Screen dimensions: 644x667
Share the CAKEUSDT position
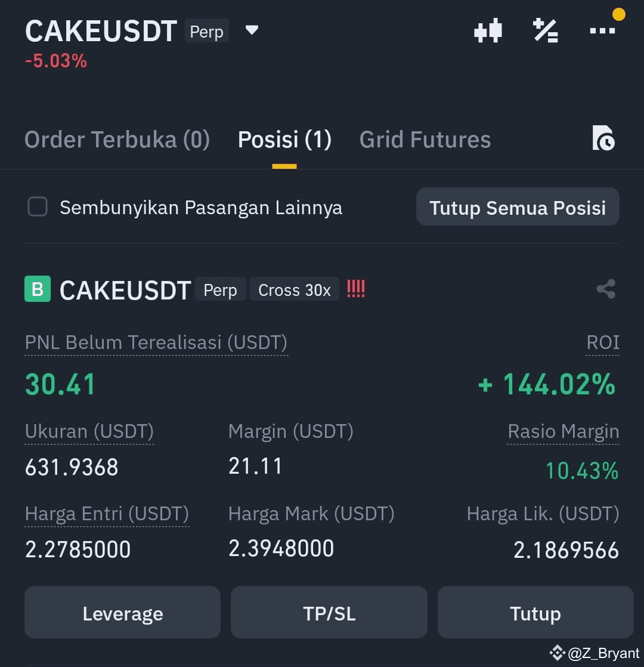[606, 289]
